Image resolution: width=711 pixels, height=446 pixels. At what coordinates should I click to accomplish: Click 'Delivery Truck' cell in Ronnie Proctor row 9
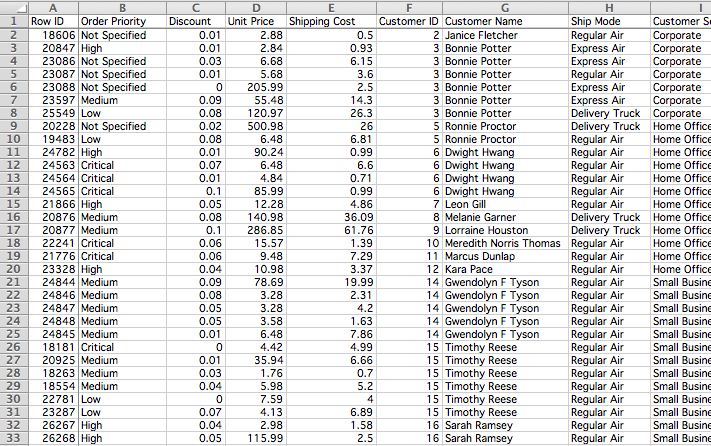(x=609, y=126)
